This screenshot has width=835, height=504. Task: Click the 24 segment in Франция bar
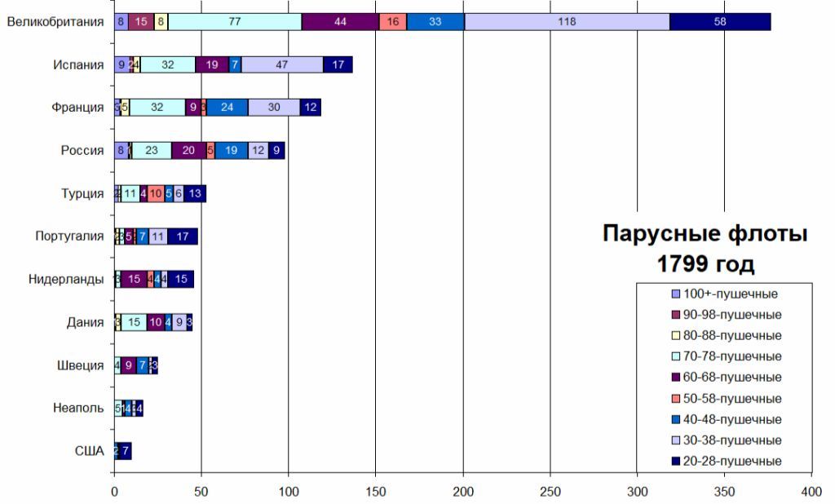pyautogui.click(x=227, y=108)
